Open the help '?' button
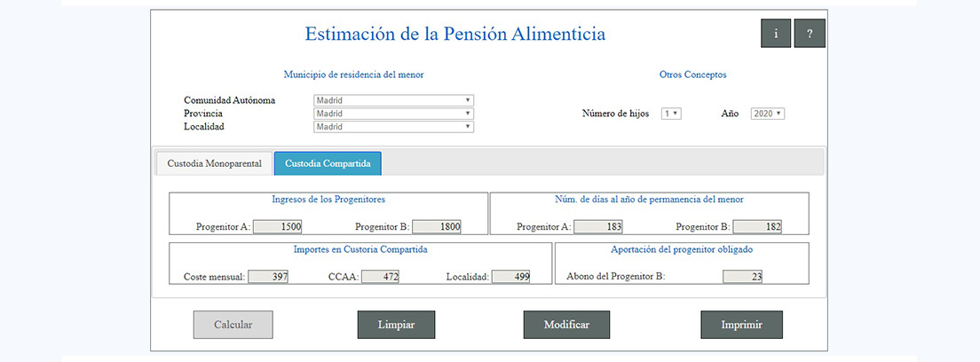Screen dimensions: 980x362 810,33
